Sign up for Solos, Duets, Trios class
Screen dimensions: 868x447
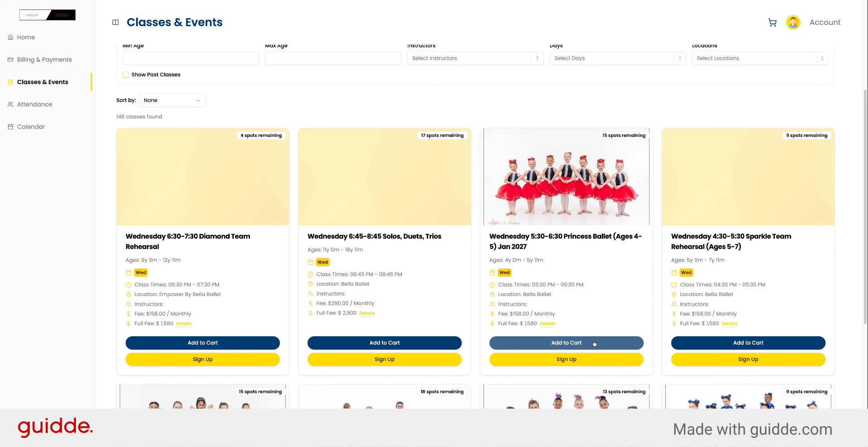tap(384, 359)
